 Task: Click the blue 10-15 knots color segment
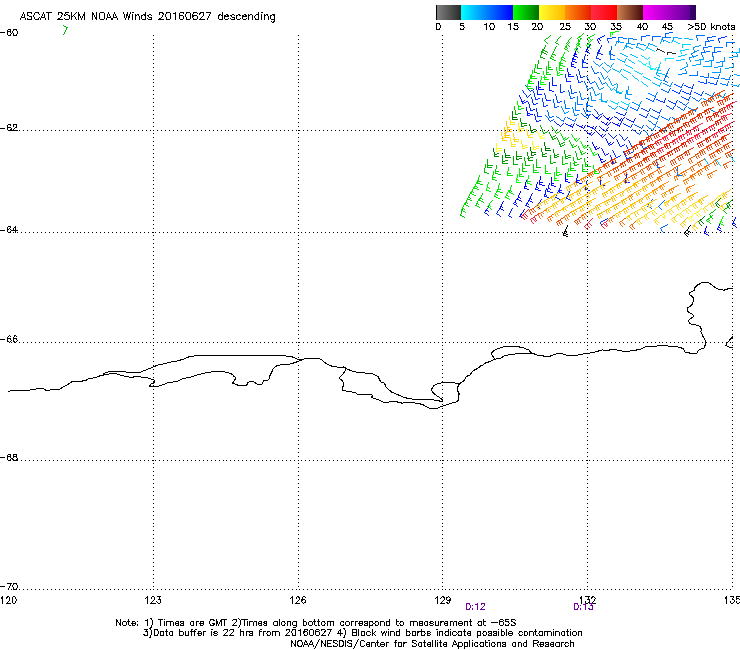pos(499,12)
